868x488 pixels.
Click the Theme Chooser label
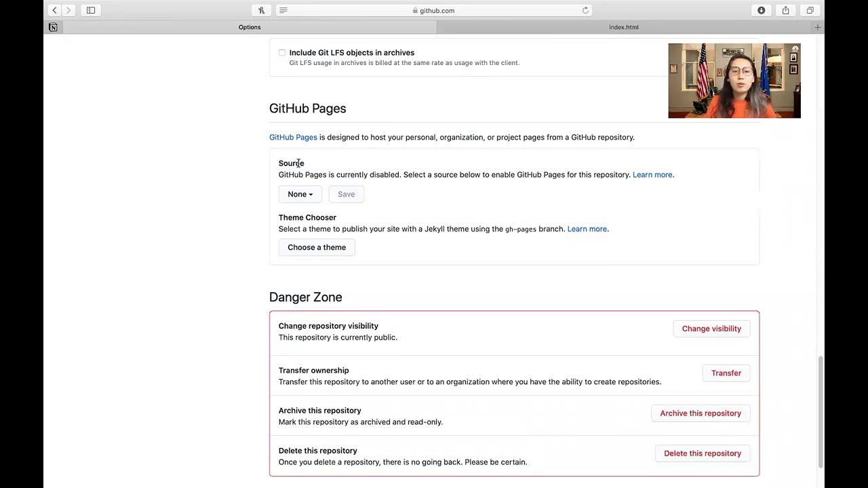click(x=307, y=218)
